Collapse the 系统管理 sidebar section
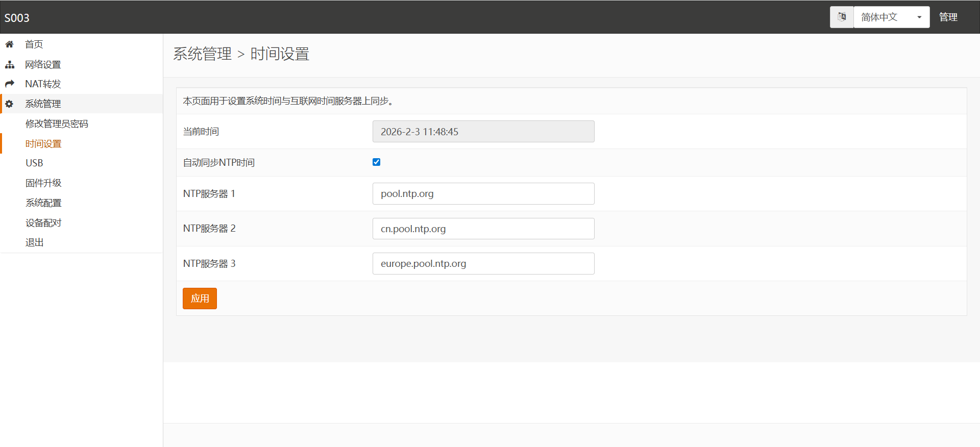The width and height of the screenshot is (980, 447). coord(43,104)
